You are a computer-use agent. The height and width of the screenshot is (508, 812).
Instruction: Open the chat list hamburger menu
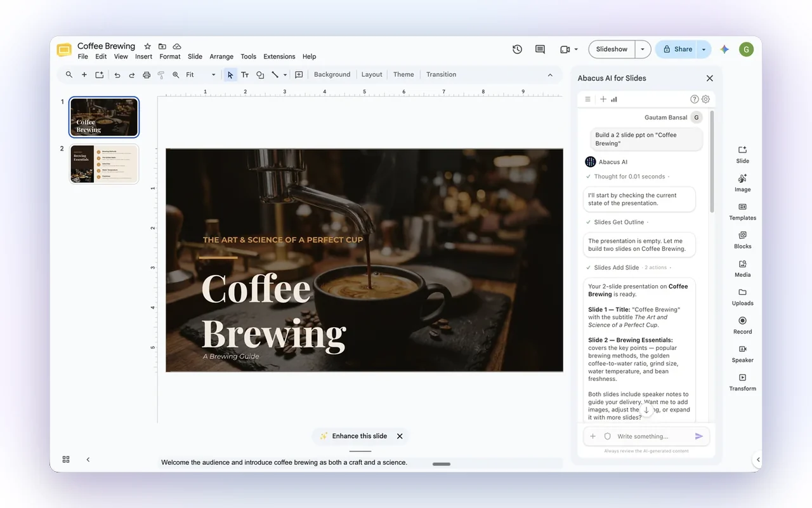coord(587,99)
